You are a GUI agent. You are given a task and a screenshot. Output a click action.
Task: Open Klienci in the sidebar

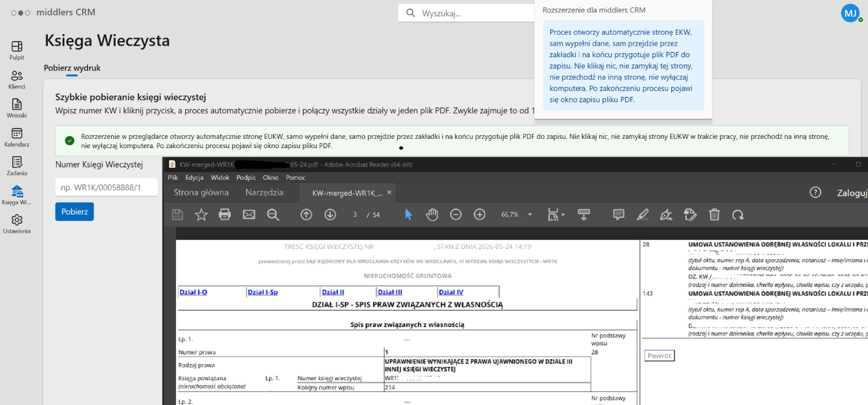tap(17, 80)
